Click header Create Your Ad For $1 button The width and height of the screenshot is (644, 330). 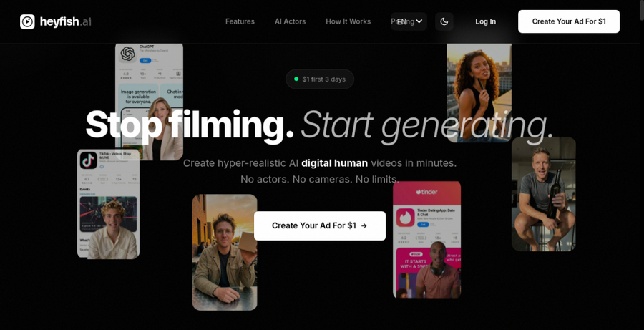(x=569, y=21)
